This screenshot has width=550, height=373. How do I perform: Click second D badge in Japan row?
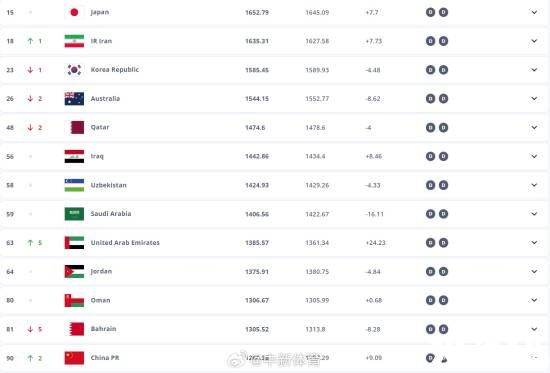[443, 12]
